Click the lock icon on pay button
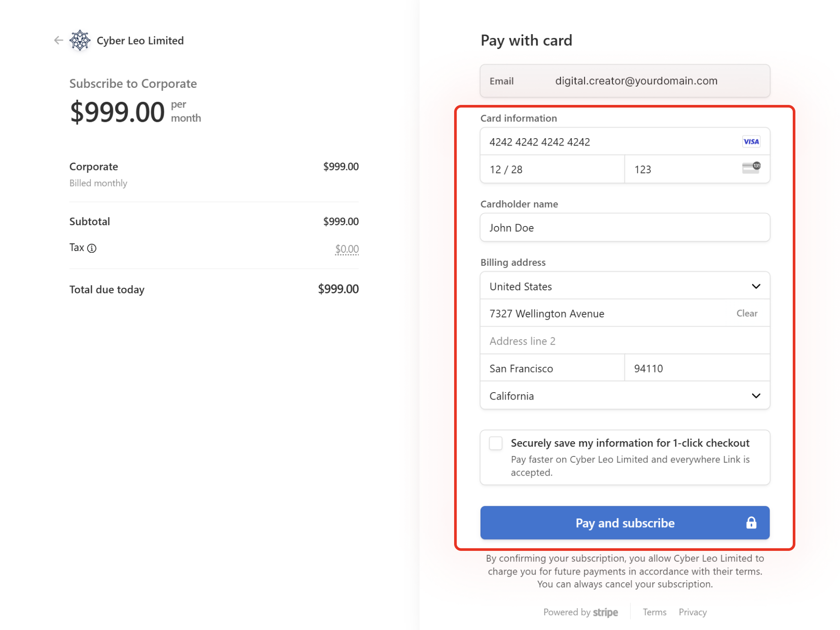 [751, 522]
